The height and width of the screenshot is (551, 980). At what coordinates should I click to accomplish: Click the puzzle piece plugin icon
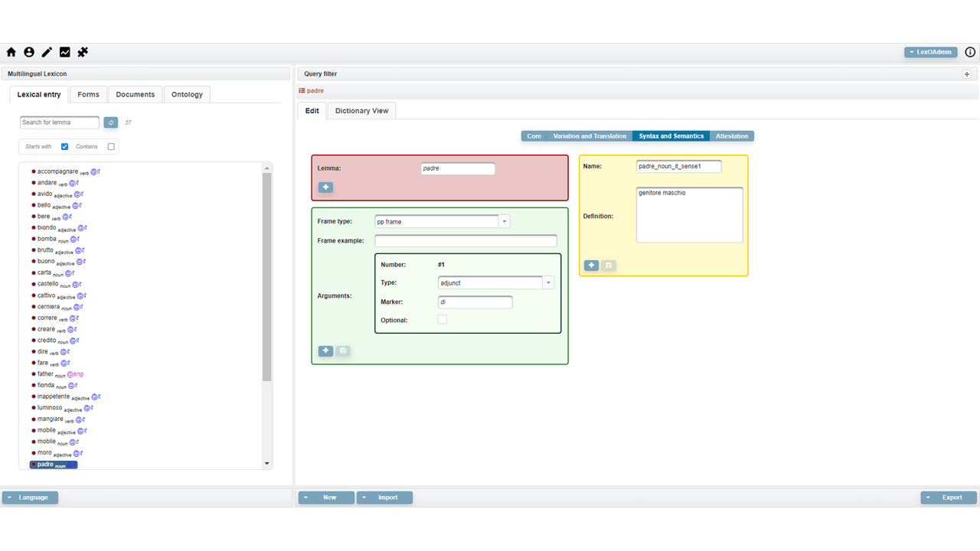[83, 52]
